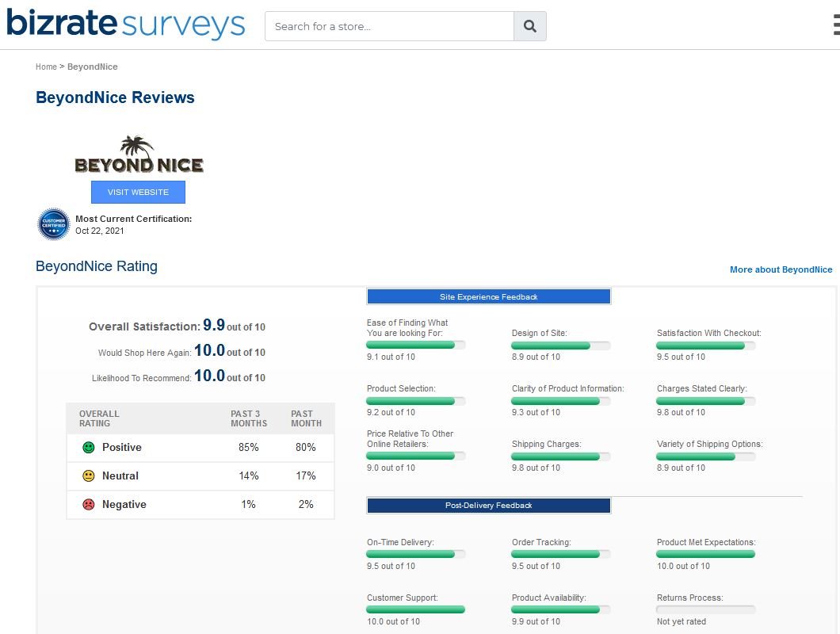The height and width of the screenshot is (634, 840).
Task: Click the yellow Neutral face icon
Action: pos(89,476)
